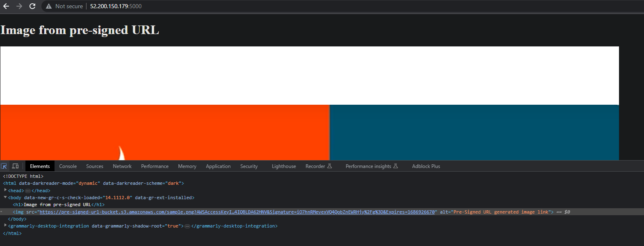Viewport: 644px width, 246px height.
Task: Select the closing html tag line
Action: tap(12, 233)
